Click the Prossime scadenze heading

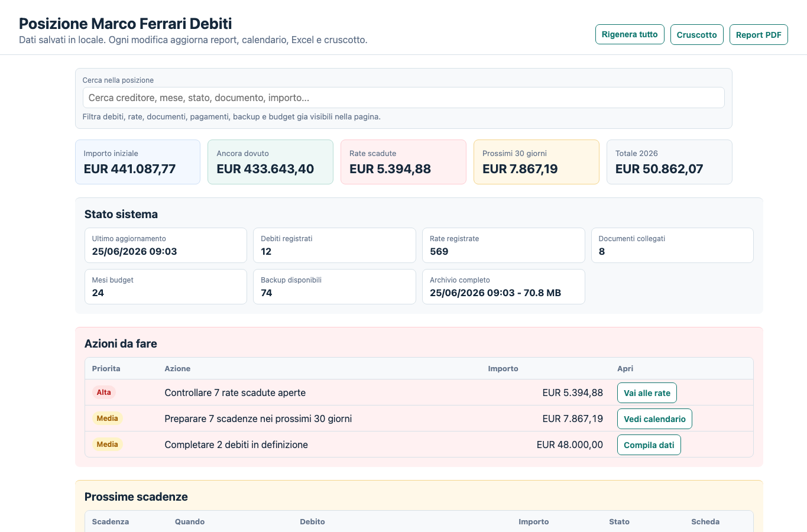tap(136, 497)
